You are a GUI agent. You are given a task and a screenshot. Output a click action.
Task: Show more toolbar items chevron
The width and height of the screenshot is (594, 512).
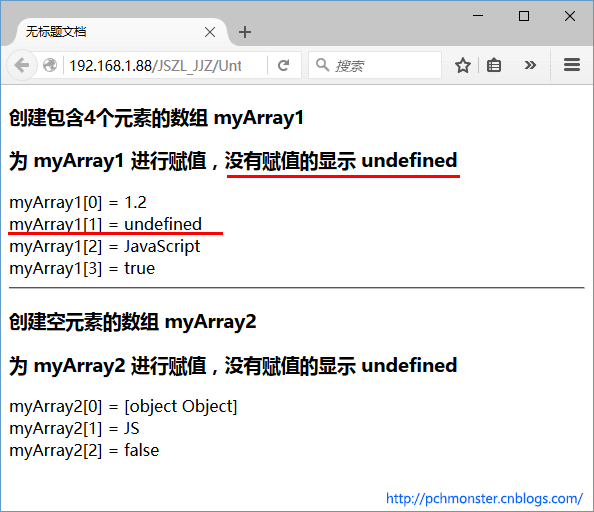530,65
